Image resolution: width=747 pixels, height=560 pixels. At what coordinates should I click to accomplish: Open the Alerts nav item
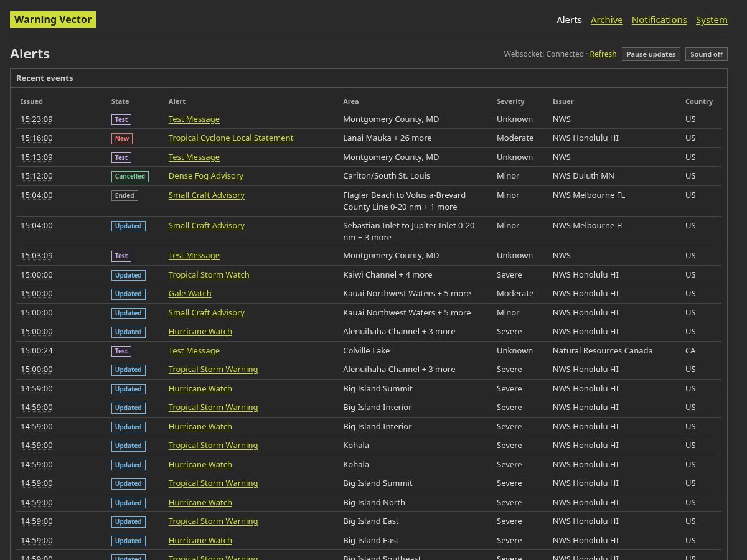point(569,20)
